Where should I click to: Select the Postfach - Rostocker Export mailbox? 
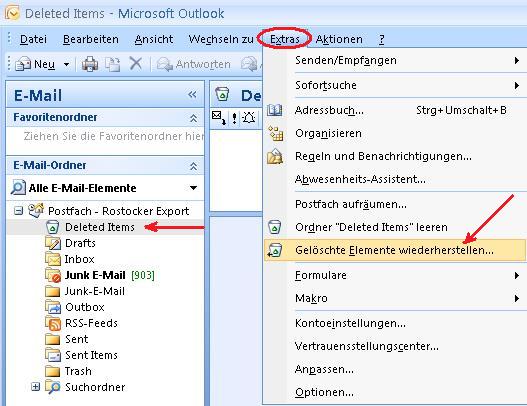[119, 211]
